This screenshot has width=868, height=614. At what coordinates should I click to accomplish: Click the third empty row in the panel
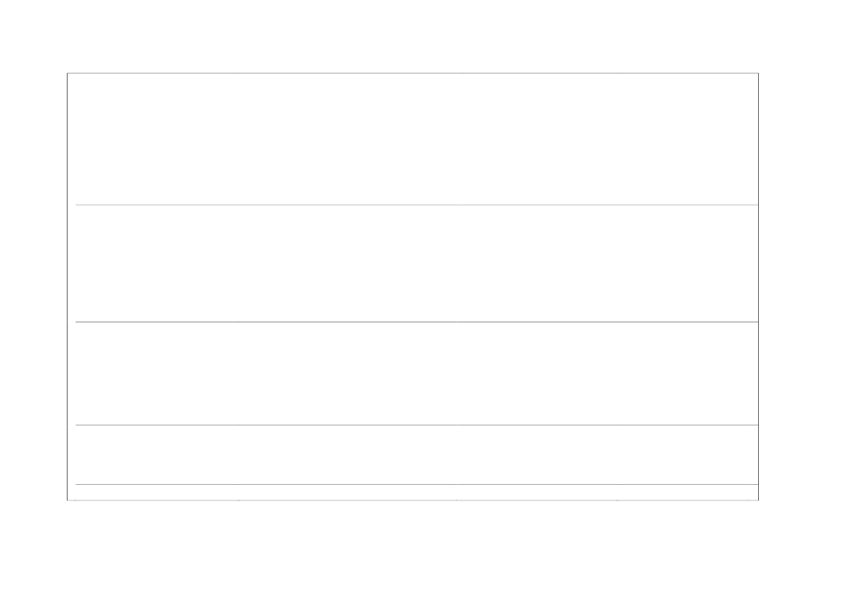click(413, 373)
